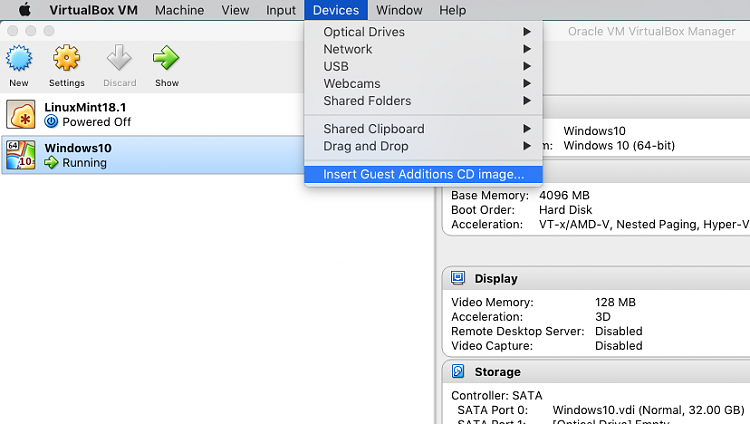The width and height of the screenshot is (750, 424).
Task: Expand the Optical Drives submenu
Action: 423,32
